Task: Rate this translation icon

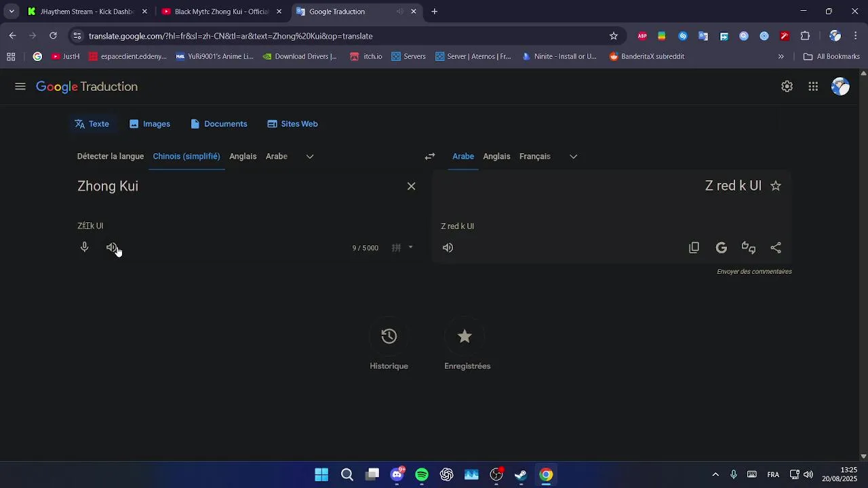Action: tap(749, 248)
